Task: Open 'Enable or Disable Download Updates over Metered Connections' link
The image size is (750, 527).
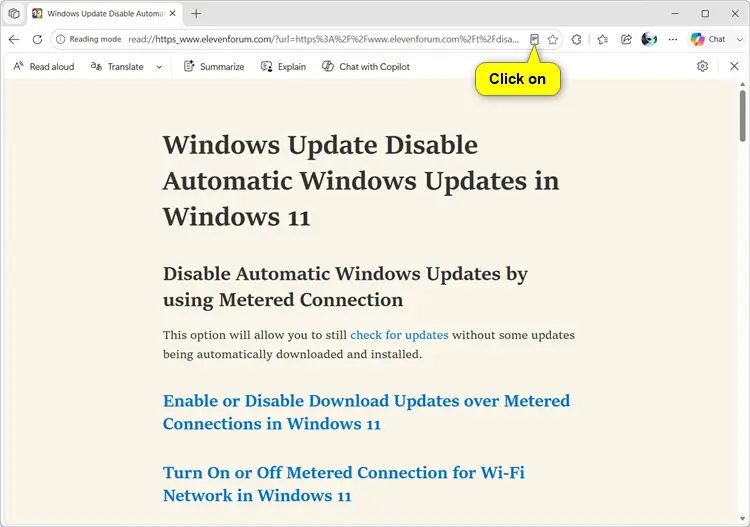Action: coord(366,412)
